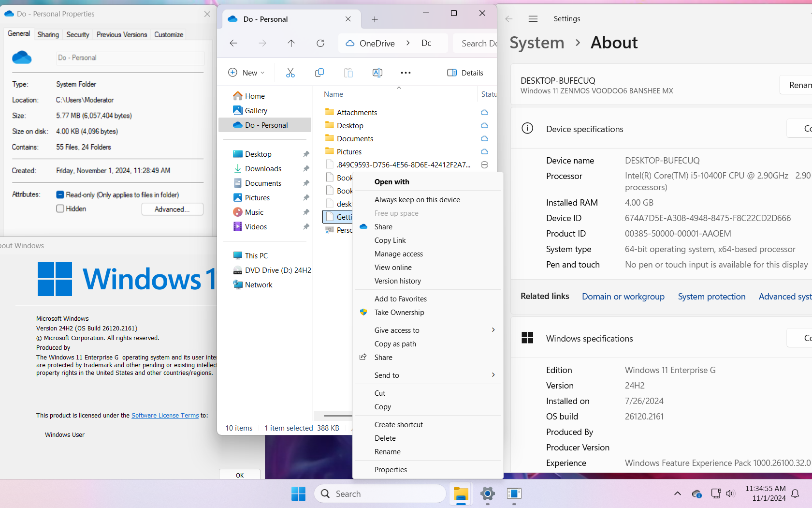Click the Copy icon in Explorer toolbar
Image resolution: width=812 pixels, height=508 pixels.
pos(319,73)
